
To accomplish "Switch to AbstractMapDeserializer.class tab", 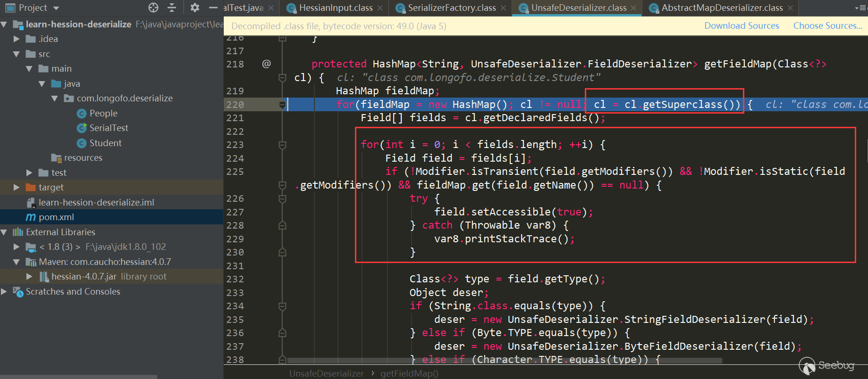I will 722,8.
